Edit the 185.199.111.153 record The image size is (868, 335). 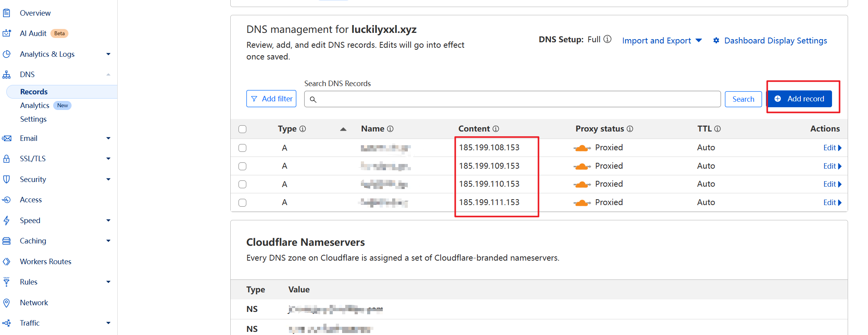tap(832, 203)
